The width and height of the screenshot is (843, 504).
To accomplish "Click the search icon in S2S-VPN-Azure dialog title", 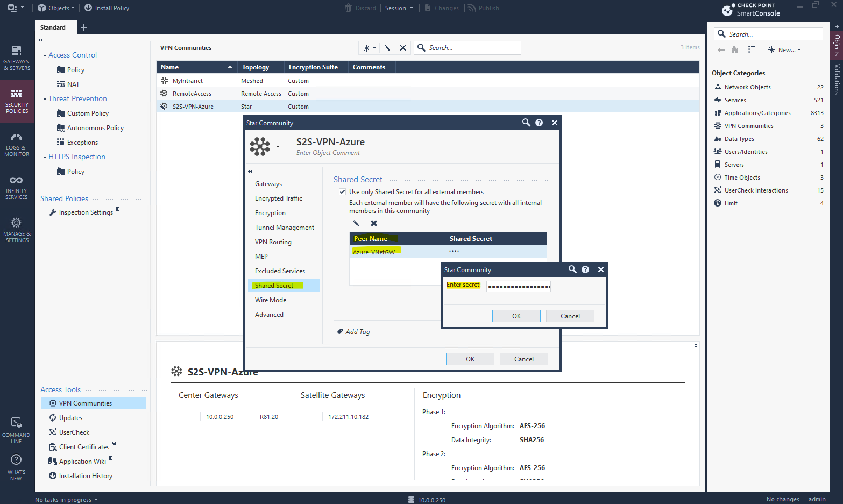I will click(526, 123).
